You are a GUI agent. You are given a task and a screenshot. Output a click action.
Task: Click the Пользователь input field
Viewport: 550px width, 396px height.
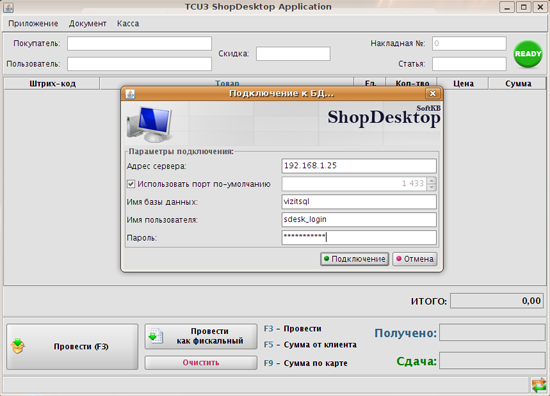pos(139,64)
